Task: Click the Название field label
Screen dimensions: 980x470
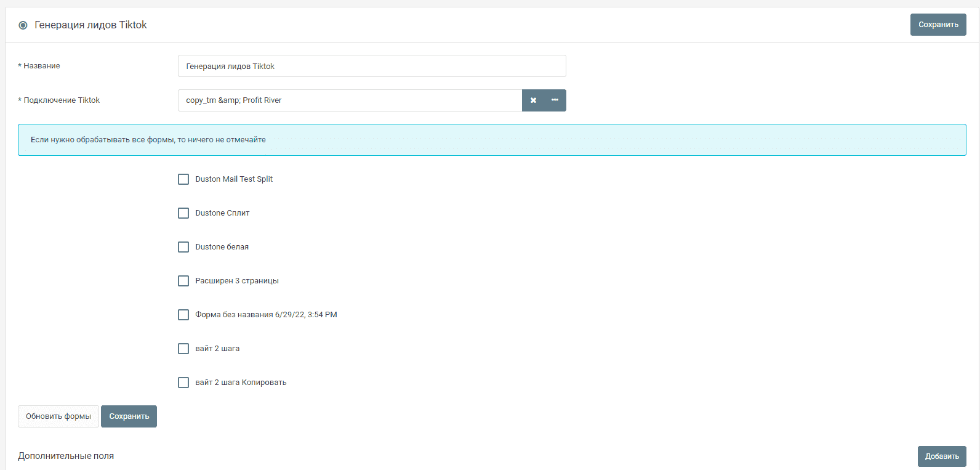Action: tap(41, 66)
